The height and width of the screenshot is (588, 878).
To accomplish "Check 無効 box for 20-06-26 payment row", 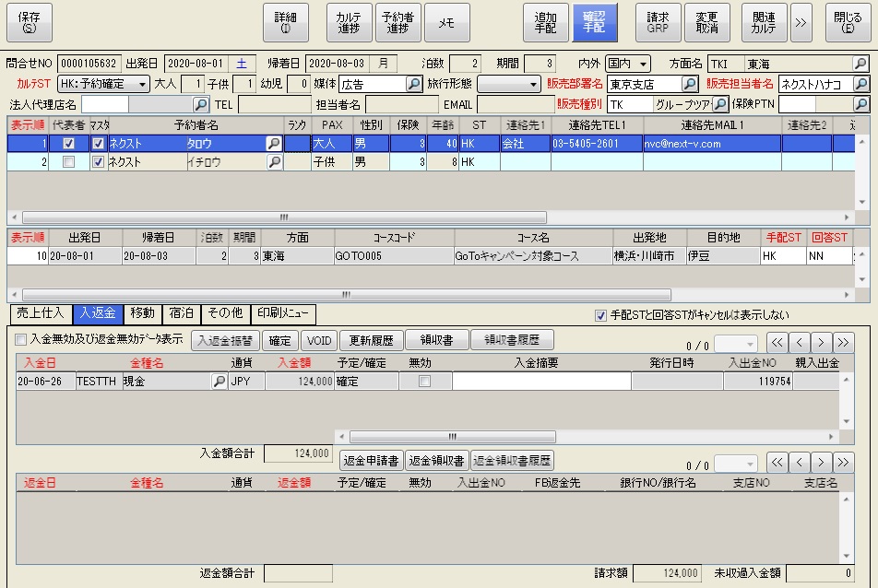I will click(425, 381).
